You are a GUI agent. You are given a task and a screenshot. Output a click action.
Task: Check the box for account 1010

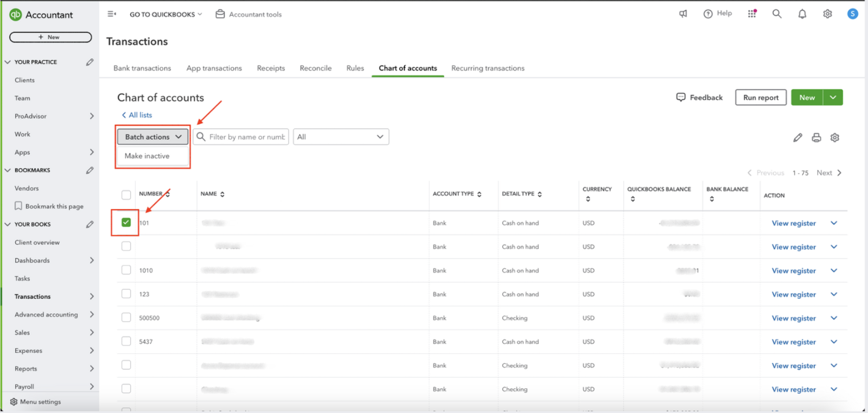coord(126,270)
